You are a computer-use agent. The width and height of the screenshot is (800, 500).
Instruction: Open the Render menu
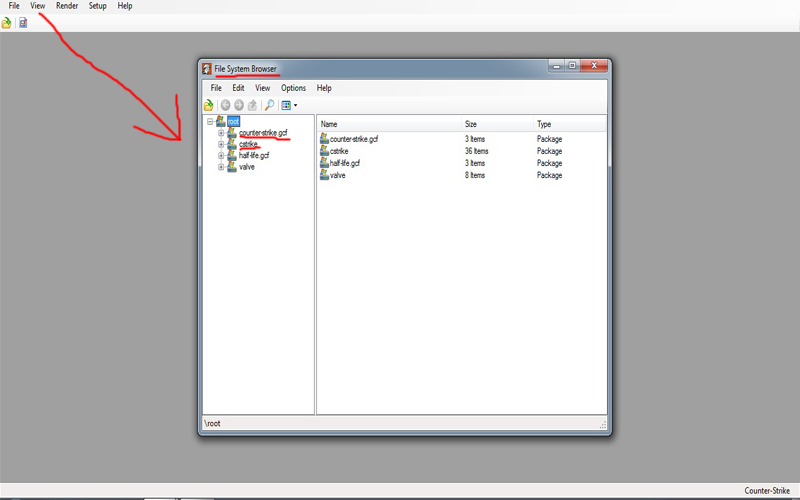tap(67, 6)
